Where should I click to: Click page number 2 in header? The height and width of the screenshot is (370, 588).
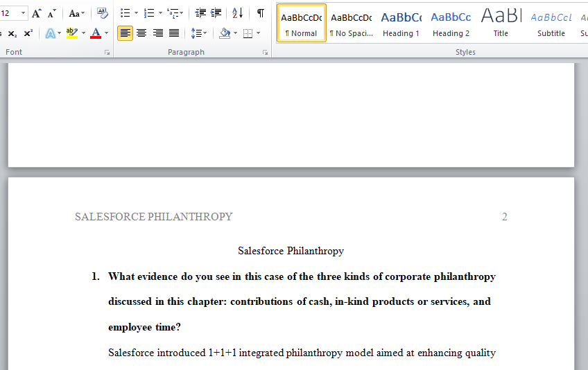click(505, 217)
